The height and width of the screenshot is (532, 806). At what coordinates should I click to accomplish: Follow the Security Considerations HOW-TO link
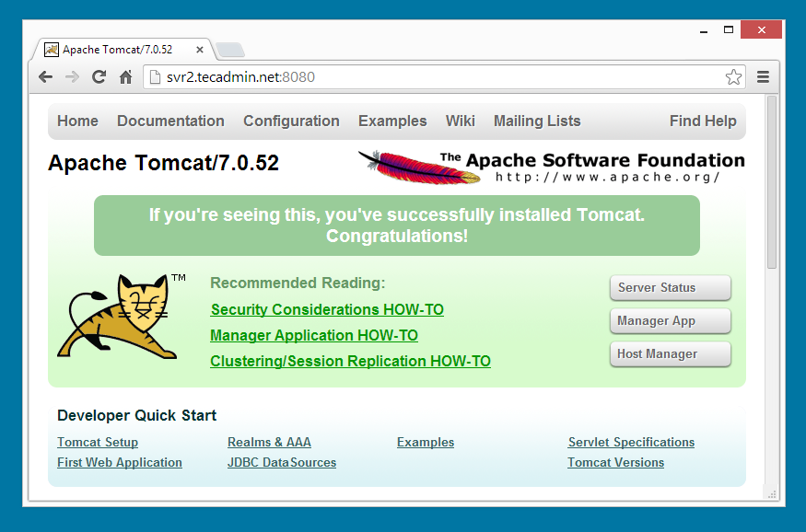(327, 310)
